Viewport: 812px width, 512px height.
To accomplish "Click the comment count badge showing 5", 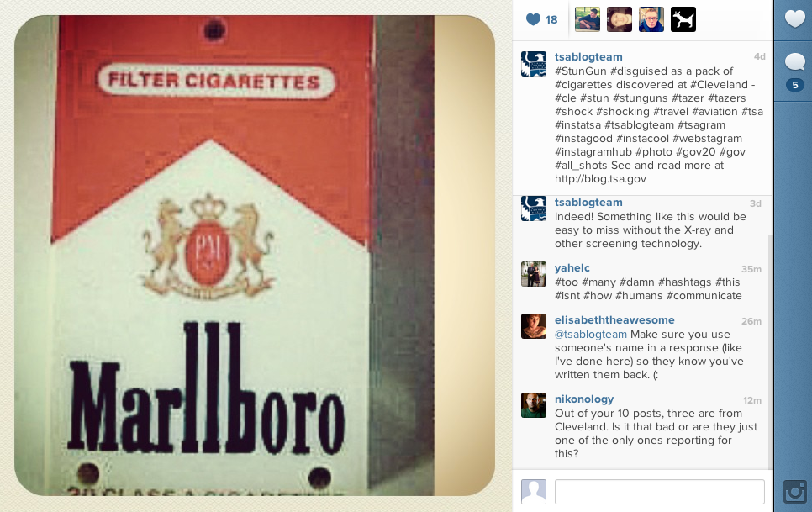I will tap(795, 85).
